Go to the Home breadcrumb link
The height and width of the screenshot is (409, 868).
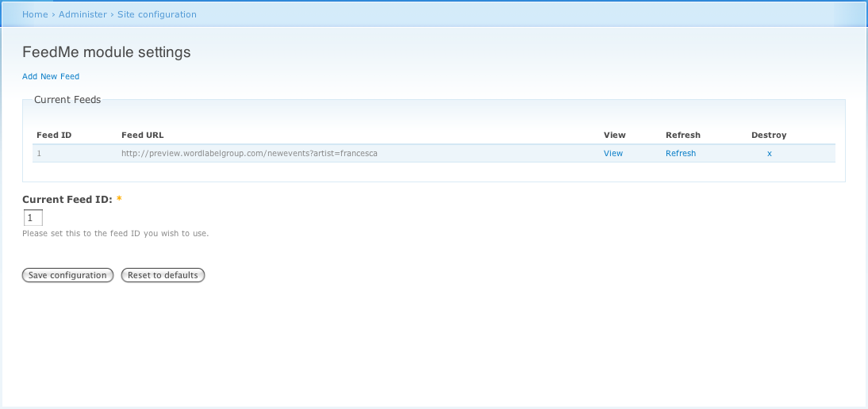coord(35,14)
